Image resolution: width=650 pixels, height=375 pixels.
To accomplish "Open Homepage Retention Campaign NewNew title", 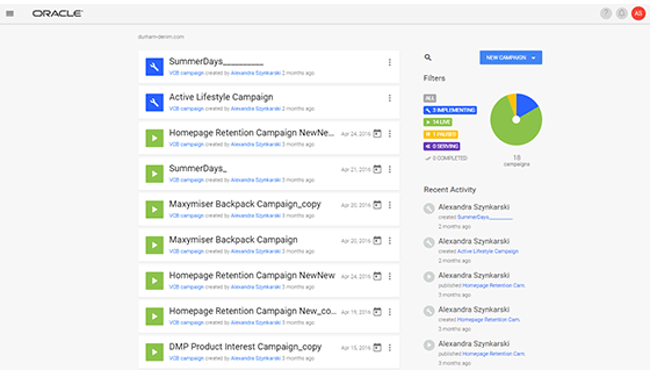I will pos(252,276).
